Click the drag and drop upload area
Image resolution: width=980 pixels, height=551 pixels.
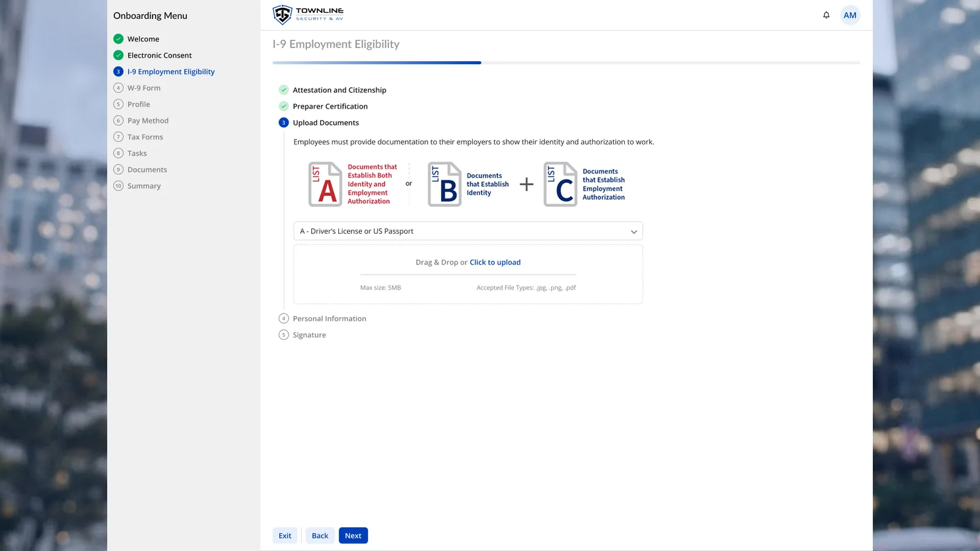pyautogui.click(x=468, y=274)
